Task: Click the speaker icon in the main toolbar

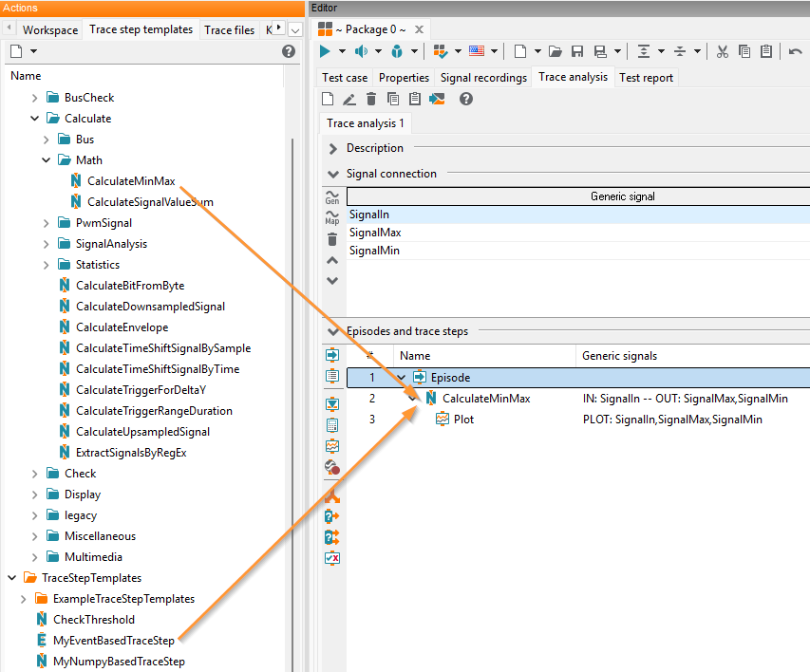Action: (x=361, y=51)
